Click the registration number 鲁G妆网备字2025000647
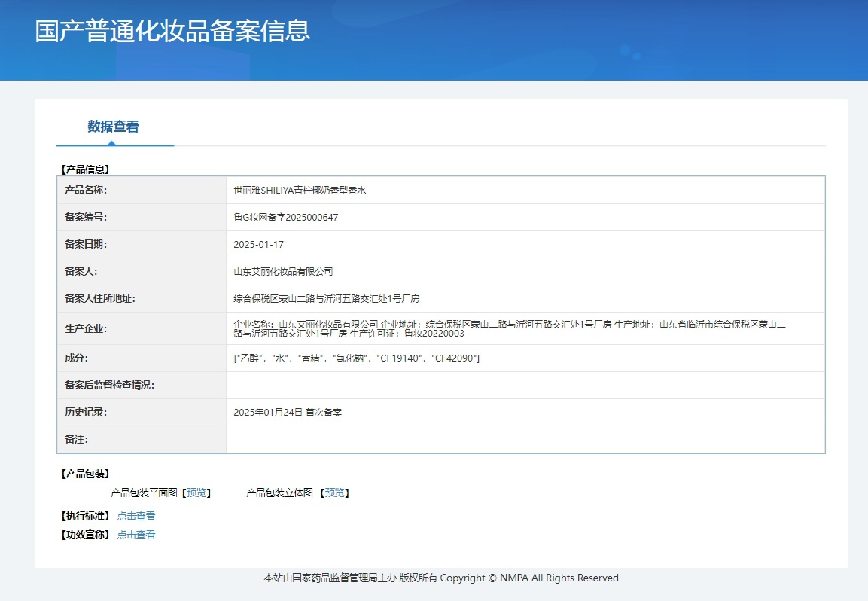This screenshot has width=868, height=601. (286, 218)
